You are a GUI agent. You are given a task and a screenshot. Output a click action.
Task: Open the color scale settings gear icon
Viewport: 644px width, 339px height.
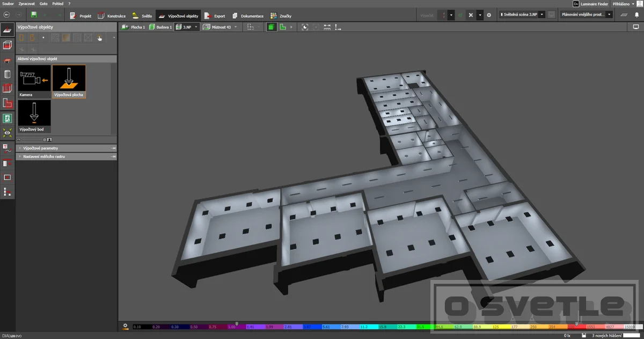[125, 326]
